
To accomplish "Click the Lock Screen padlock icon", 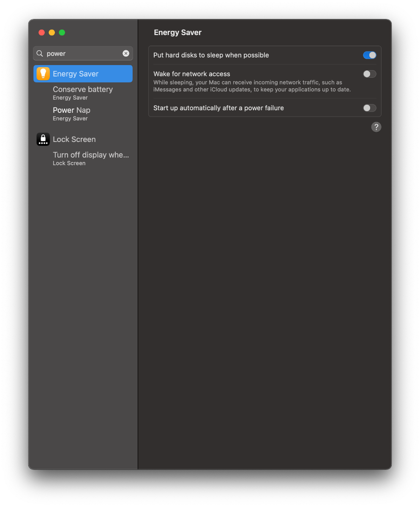I will 43,139.
